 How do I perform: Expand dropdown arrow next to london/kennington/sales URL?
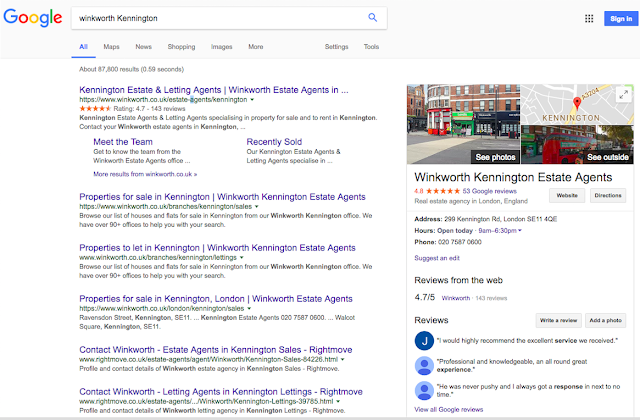point(249,309)
